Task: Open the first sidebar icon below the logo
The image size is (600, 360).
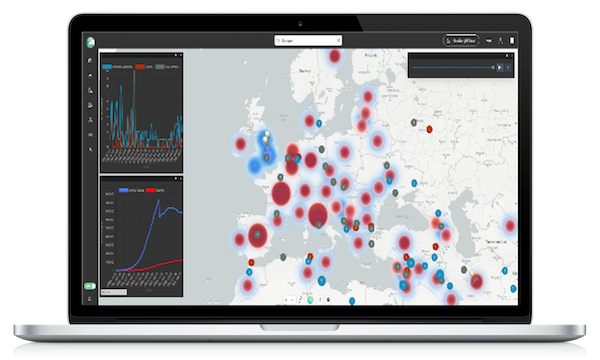Action: click(x=90, y=60)
